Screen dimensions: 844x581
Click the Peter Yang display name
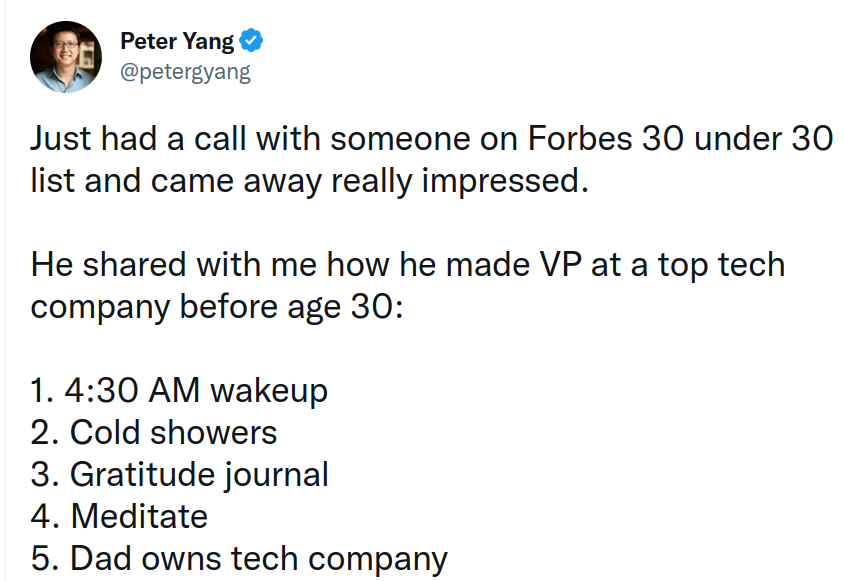pyautogui.click(x=177, y=42)
